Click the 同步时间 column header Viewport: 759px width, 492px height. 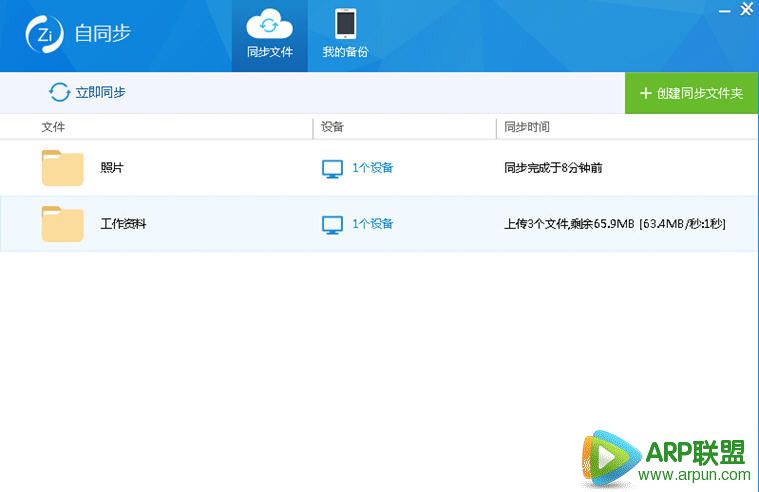[527, 127]
